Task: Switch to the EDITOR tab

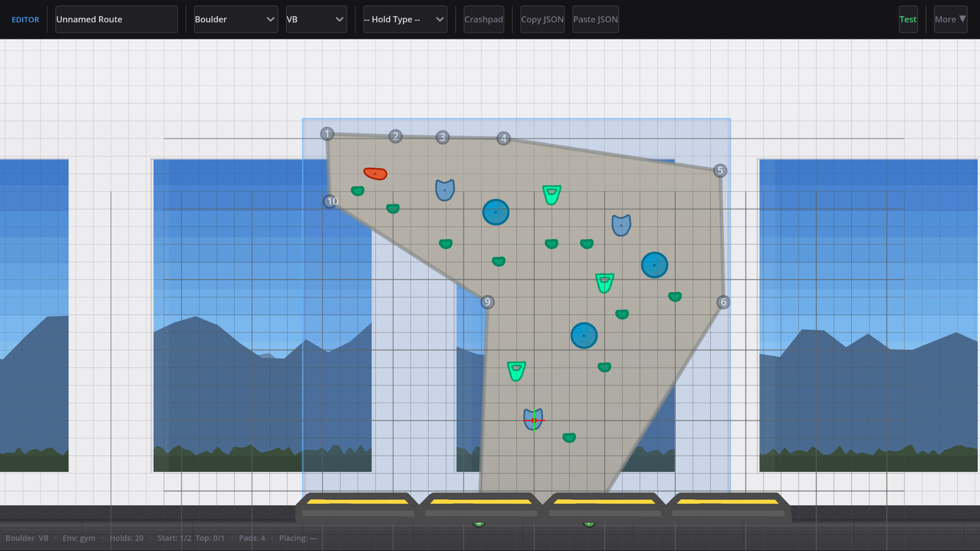Action: pos(25,19)
